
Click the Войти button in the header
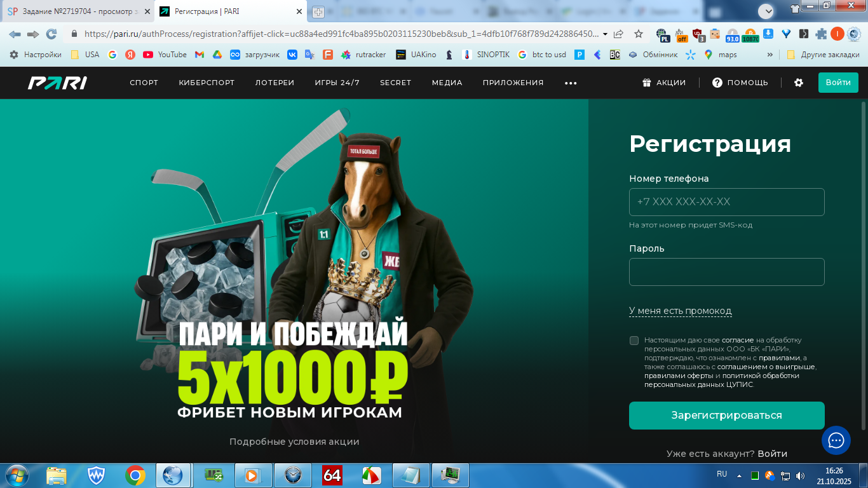tap(838, 83)
